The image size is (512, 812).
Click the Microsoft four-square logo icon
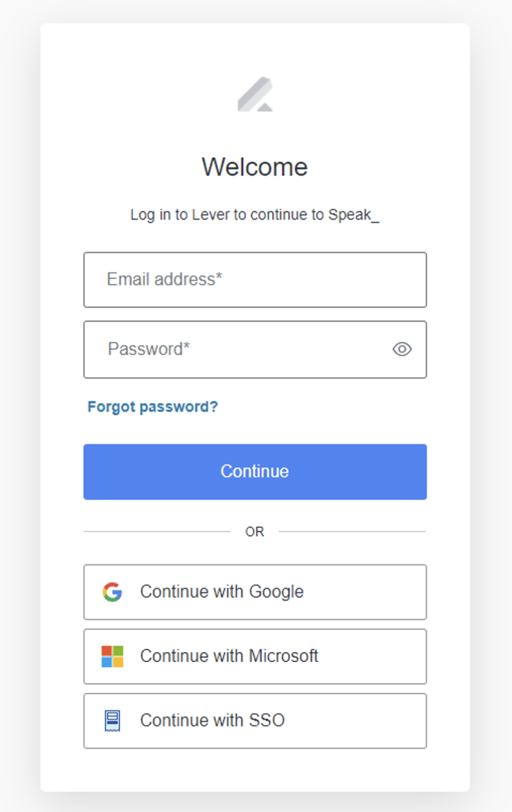pos(112,656)
